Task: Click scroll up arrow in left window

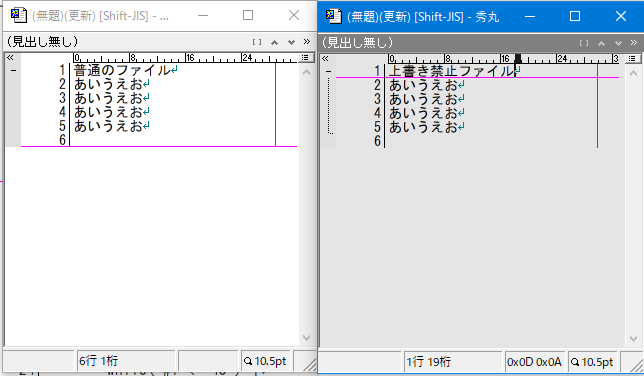Action: [306, 72]
